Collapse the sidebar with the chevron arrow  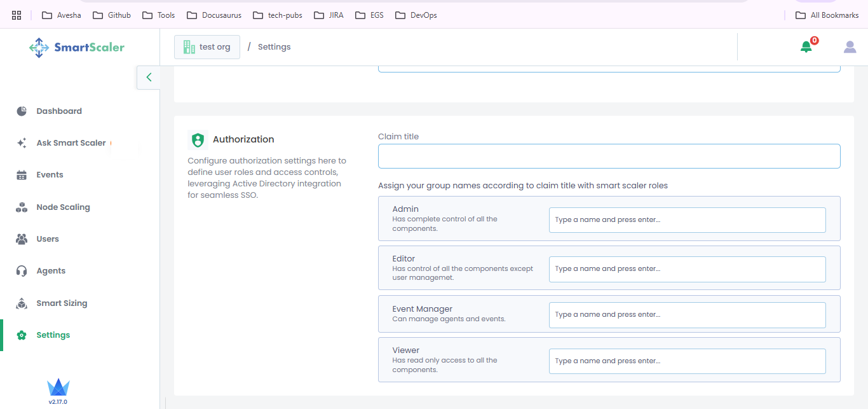(149, 78)
